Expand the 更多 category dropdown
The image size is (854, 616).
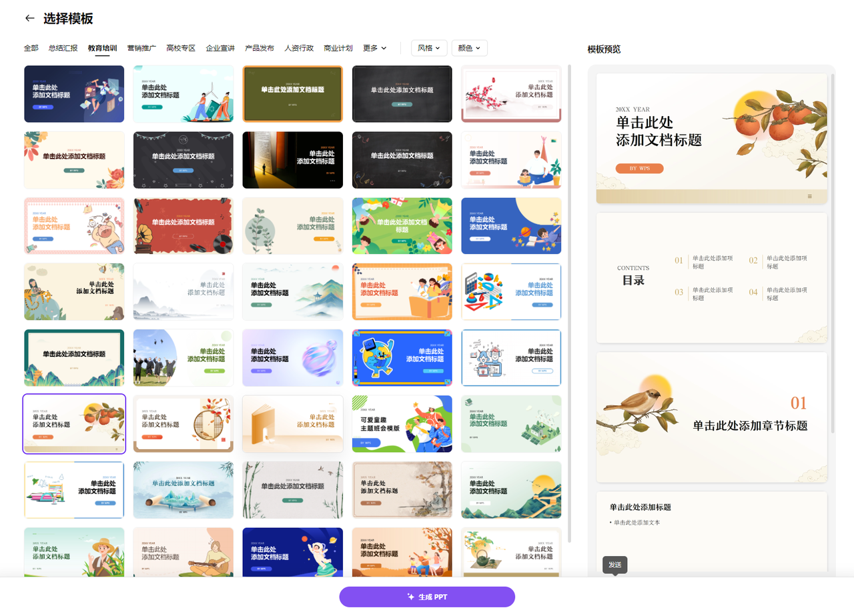pos(374,47)
